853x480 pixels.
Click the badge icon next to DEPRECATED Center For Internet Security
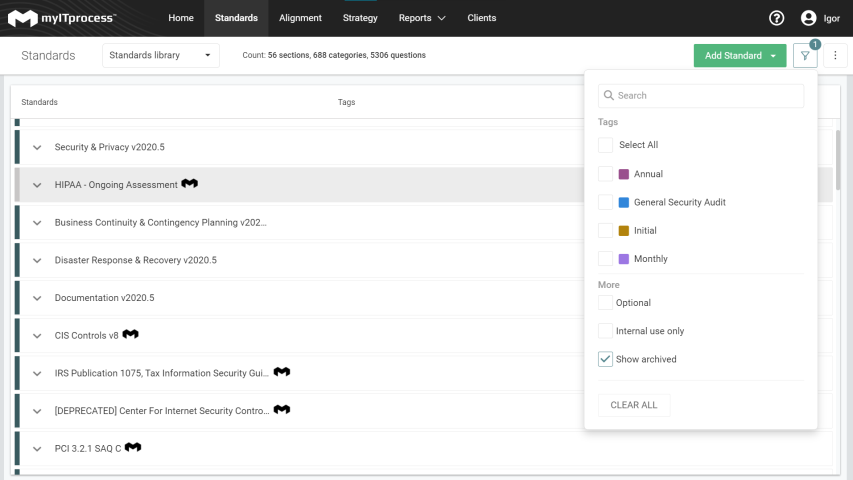pos(282,409)
